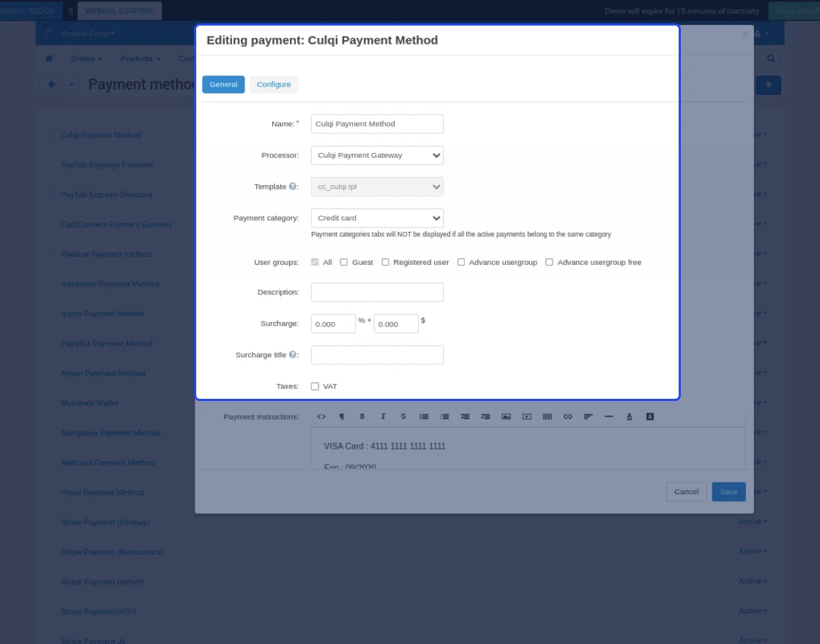Apply bold formatting in Payment Instructions
The width and height of the screenshot is (820, 644).
362,416
